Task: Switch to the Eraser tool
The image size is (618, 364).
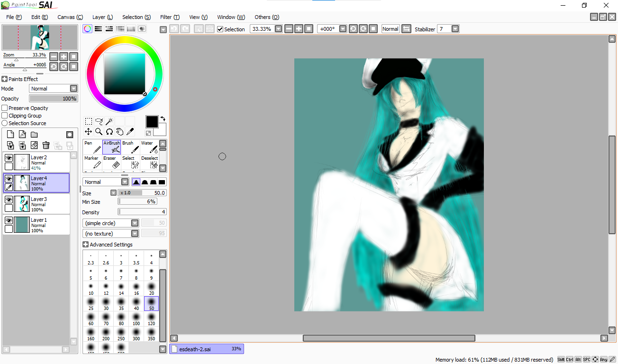Action: coord(112,162)
